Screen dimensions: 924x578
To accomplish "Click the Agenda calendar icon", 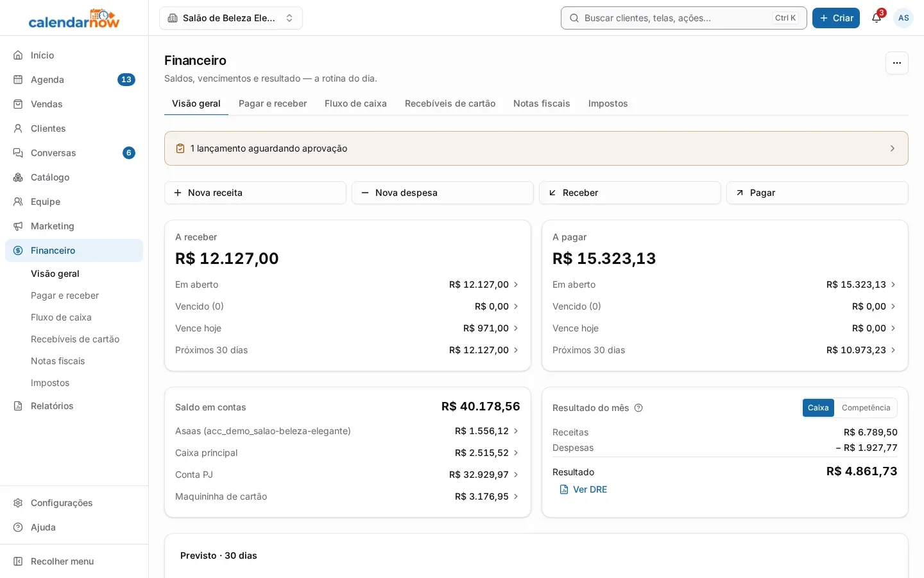I will [18, 80].
